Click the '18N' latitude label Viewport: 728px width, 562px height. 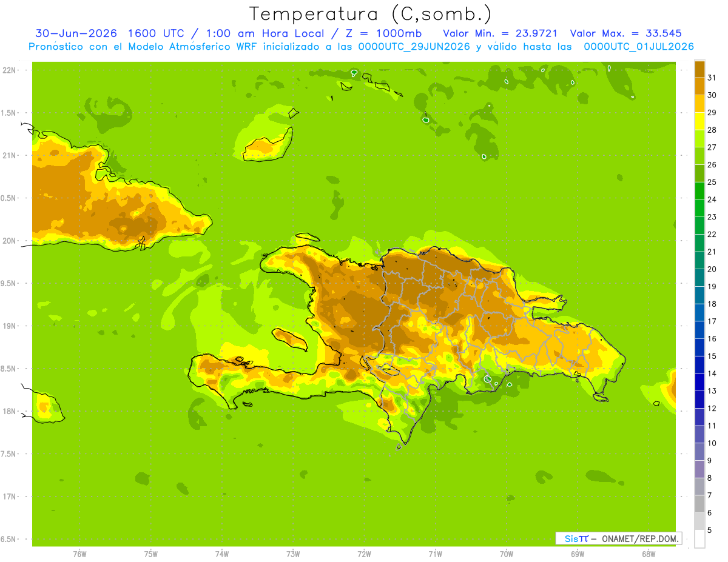pyautogui.click(x=10, y=411)
